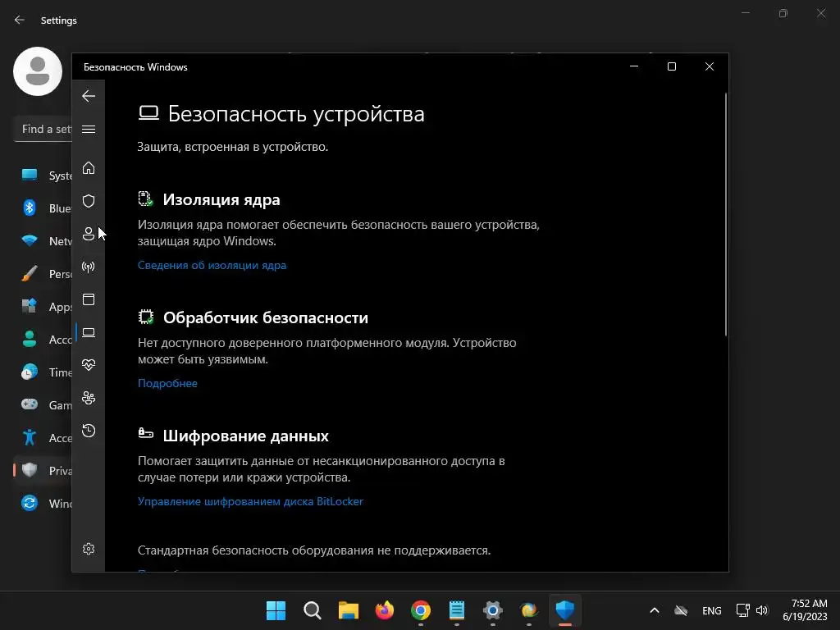The image size is (840, 630).
Task: Open Device performance & health heart icon
Action: click(89, 365)
